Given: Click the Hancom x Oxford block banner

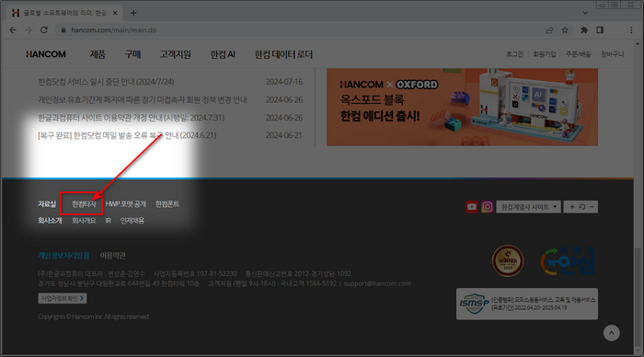Looking at the screenshot, I should pyautogui.click(x=462, y=107).
